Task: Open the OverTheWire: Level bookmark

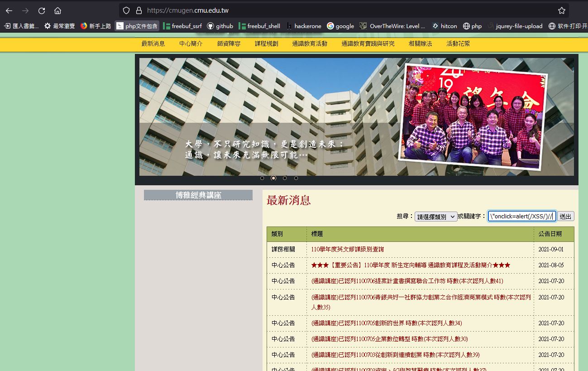Action: pos(392,26)
